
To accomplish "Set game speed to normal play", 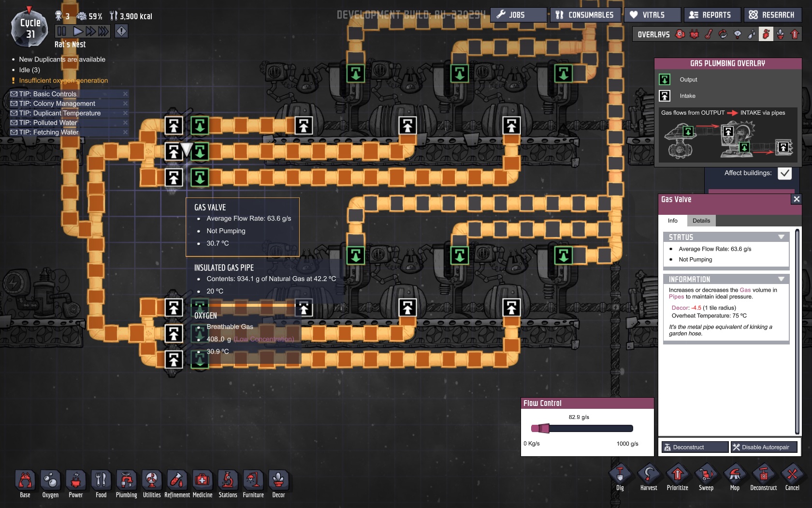I will (x=77, y=31).
